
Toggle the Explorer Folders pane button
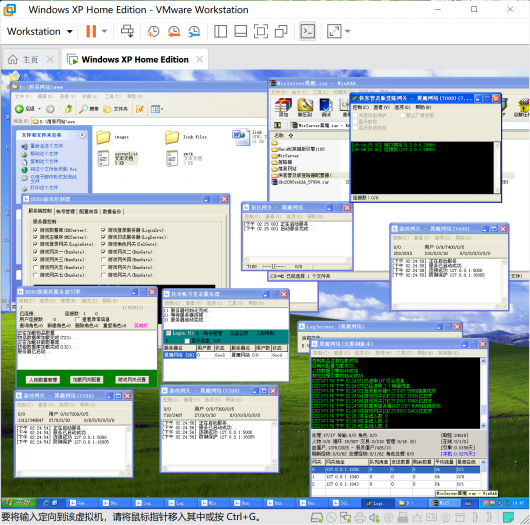pyautogui.click(x=116, y=109)
